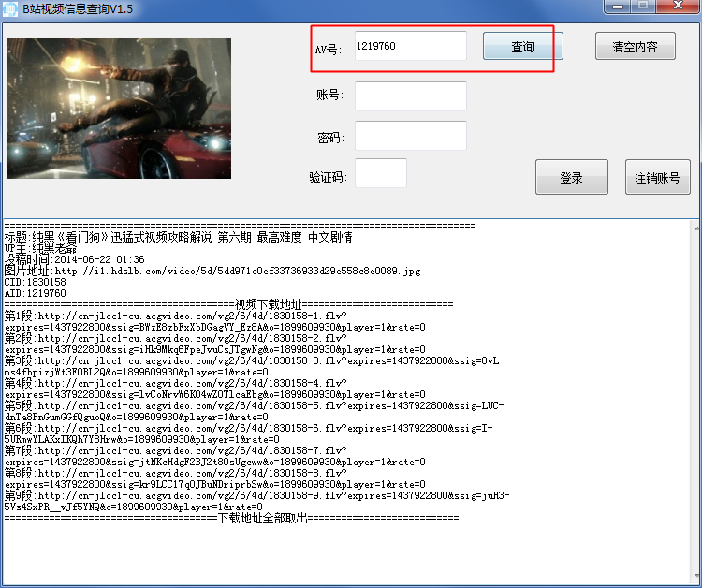Viewport: 702px width, 588px height.
Task: Click the 第5段 download URL line
Action: (254, 411)
